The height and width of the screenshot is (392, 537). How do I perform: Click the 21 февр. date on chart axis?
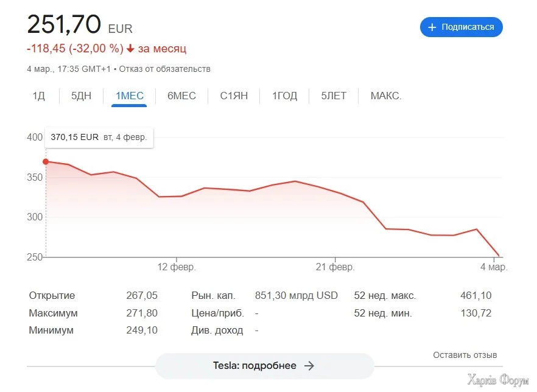[335, 267]
